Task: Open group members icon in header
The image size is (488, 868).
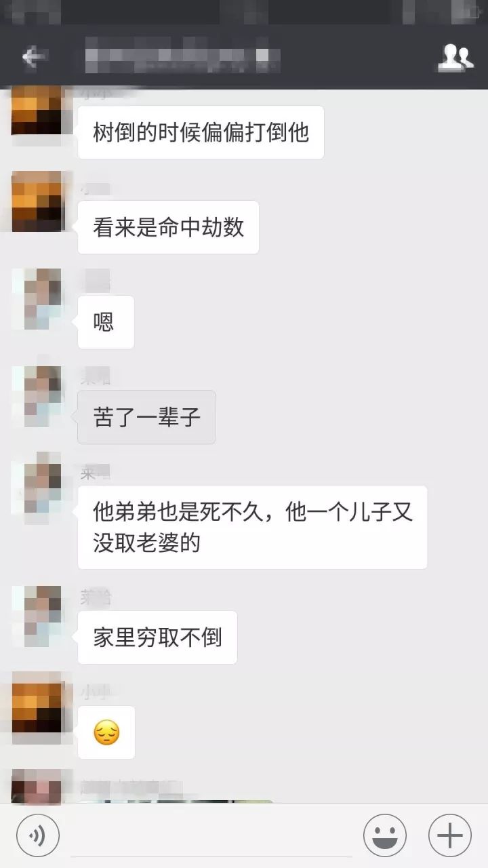Action: click(x=454, y=58)
